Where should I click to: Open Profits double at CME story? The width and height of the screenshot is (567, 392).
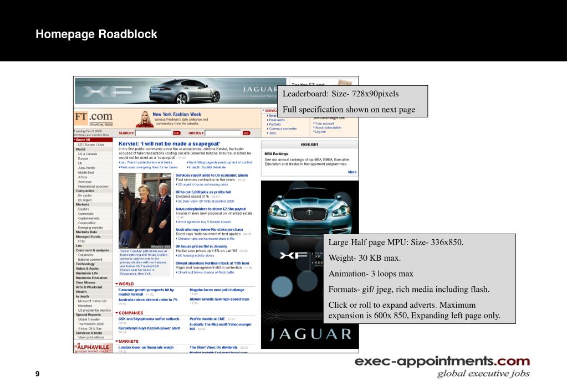click(x=207, y=319)
